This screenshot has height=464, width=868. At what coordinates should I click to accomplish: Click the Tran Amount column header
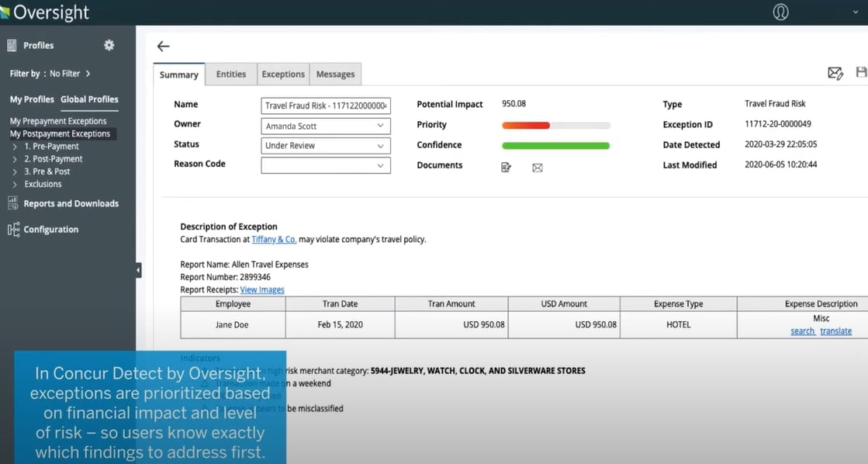coord(451,304)
